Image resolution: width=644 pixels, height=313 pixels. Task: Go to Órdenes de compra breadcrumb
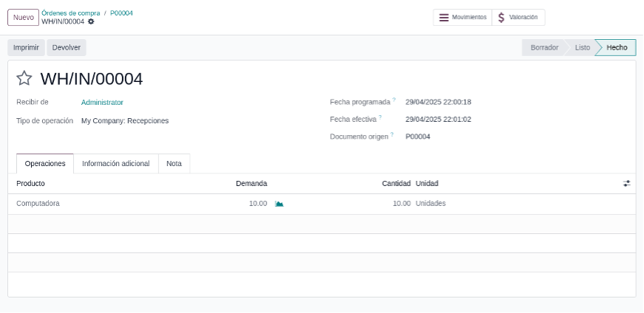click(71, 13)
